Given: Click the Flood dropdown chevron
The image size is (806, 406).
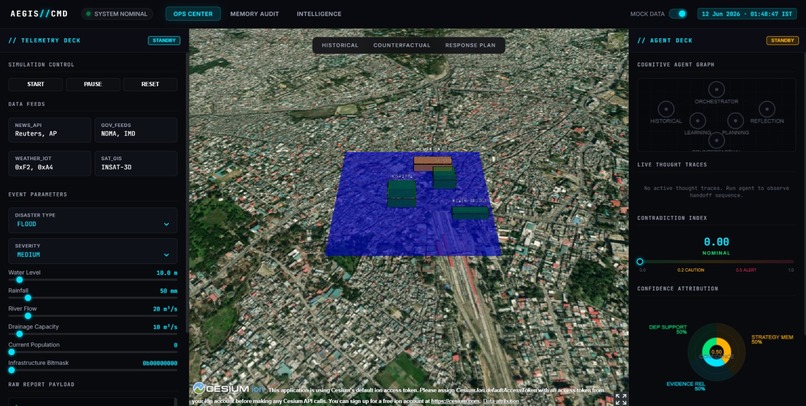Looking at the screenshot, I should [x=166, y=225].
